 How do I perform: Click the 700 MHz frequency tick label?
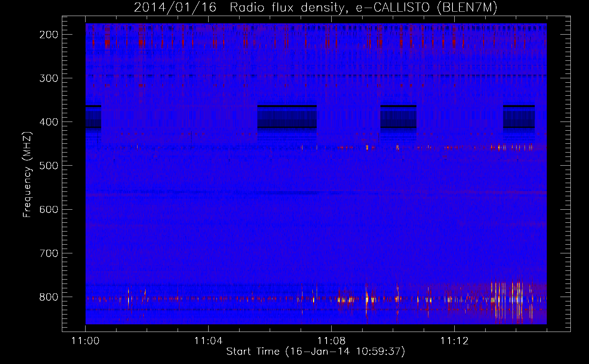point(49,253)
